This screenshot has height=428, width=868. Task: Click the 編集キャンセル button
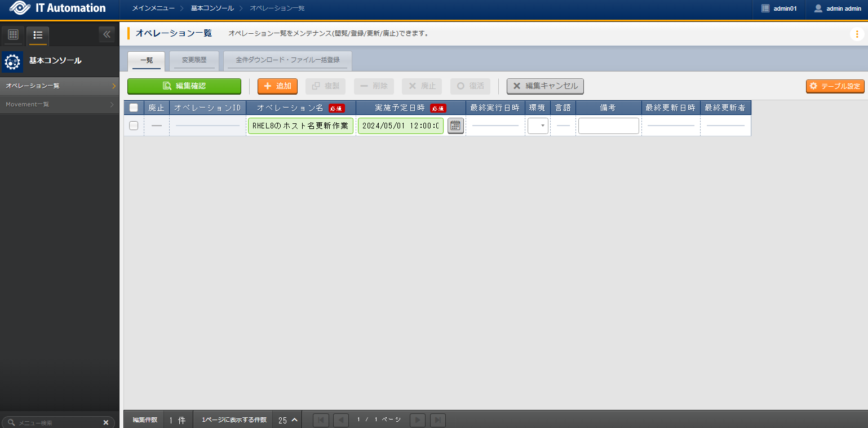545,86
